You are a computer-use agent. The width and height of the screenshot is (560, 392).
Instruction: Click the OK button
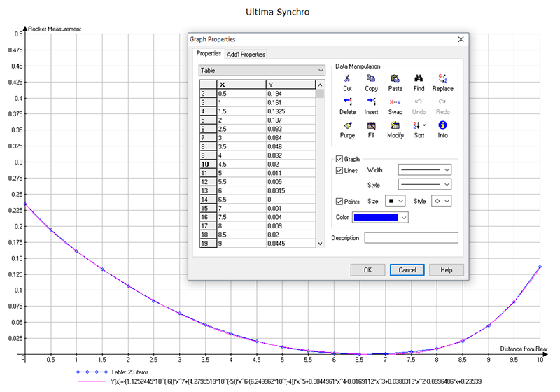368,270
